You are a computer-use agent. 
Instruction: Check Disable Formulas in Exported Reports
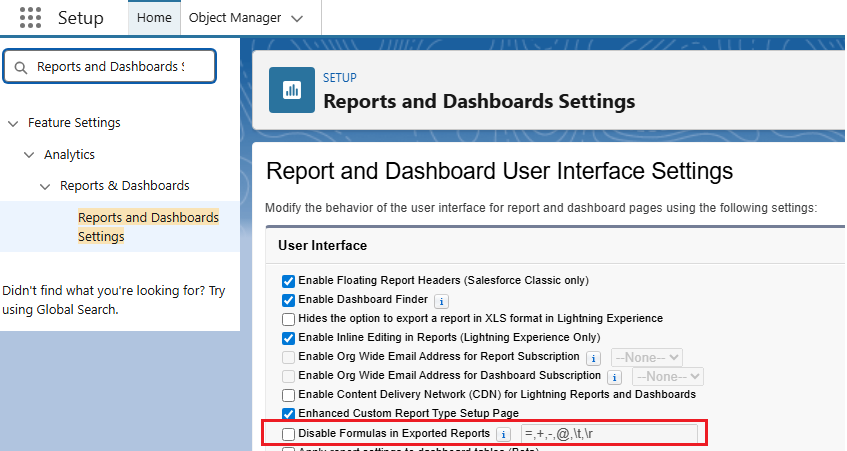(288, 434)
